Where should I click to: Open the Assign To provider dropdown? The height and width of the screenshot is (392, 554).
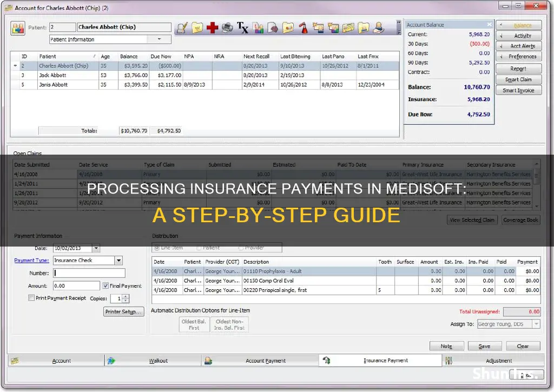pos(536,324)
